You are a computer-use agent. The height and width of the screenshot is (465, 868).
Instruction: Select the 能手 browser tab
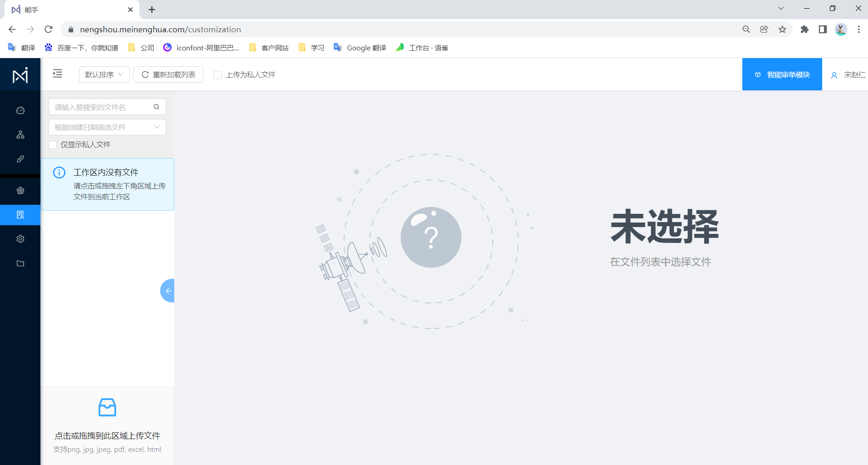click(x=73, y=10)
